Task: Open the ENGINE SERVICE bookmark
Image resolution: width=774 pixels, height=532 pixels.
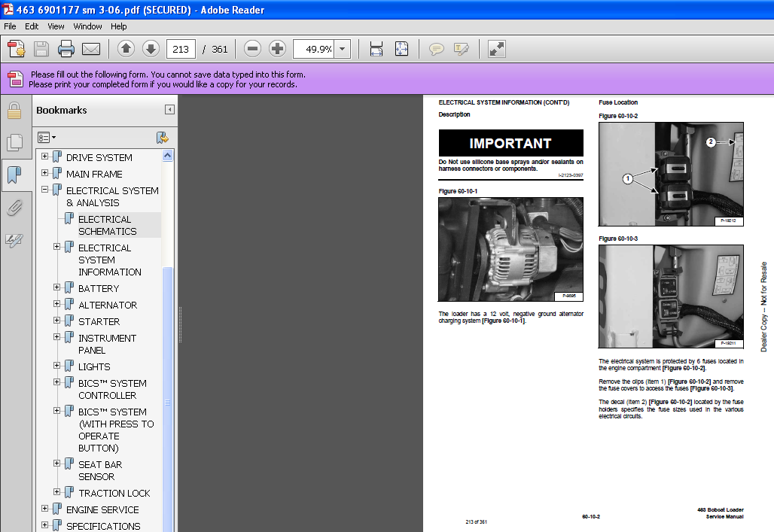Action: pyautogui.click(x=102, y=509)
